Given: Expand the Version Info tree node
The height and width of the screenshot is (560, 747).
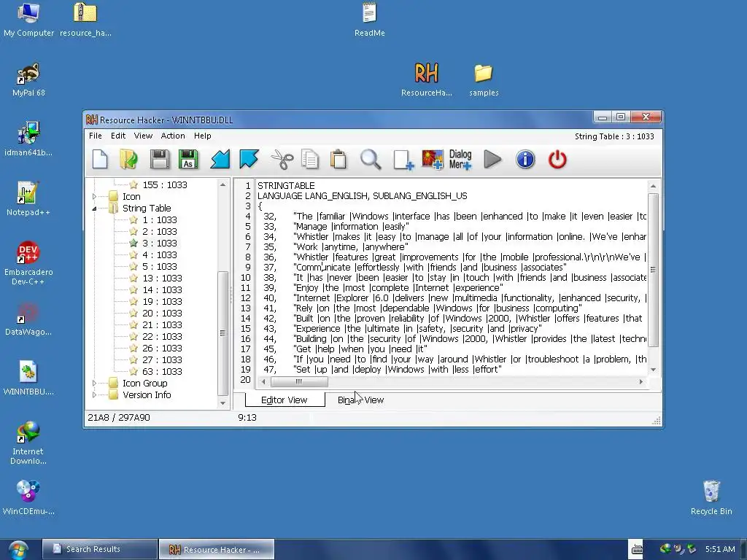Looking at the screenshot, I should 94,394.
